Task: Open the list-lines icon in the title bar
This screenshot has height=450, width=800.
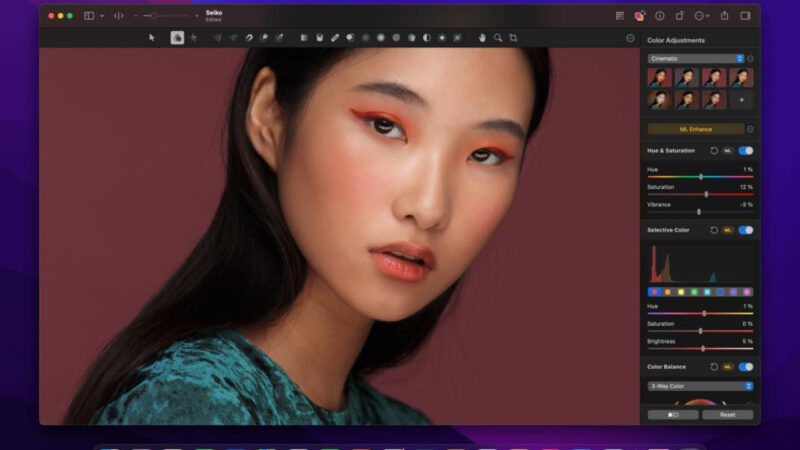Action: coord(620,16)
